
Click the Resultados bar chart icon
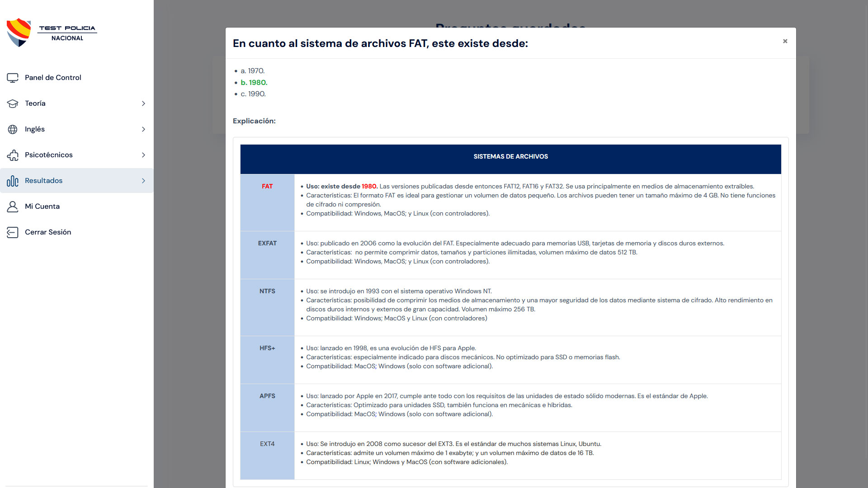pos(13,181)
